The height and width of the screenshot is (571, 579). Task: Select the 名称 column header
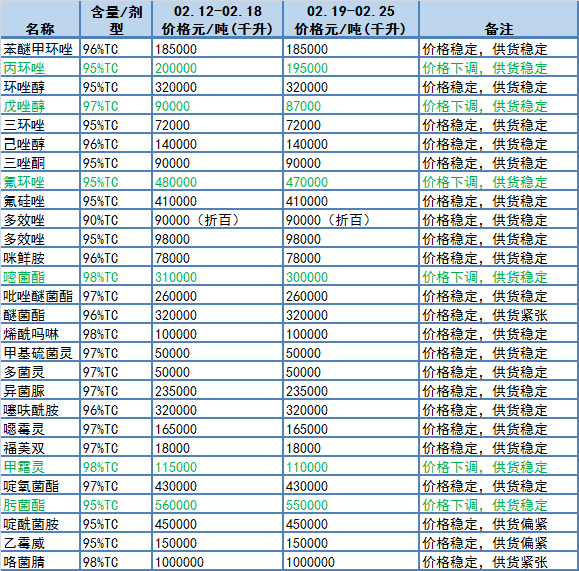tap(40, 19)
